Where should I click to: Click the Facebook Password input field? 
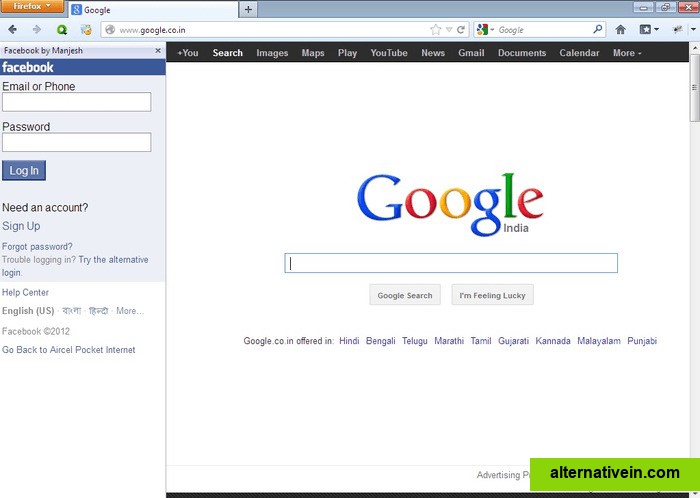point(76,142)
